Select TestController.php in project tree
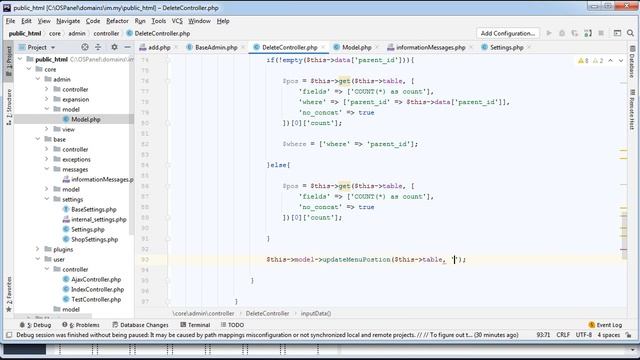The width and height of the screenshot is (640, 360). (96, 299)
